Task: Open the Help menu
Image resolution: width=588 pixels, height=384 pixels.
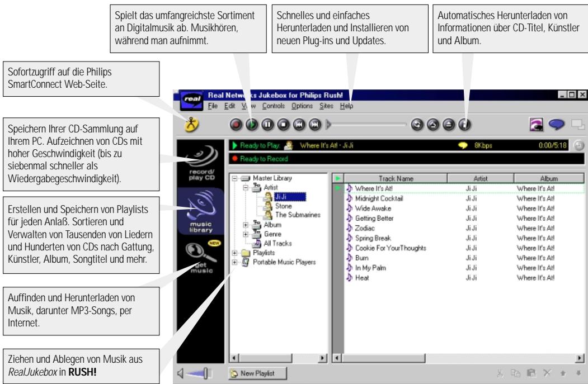Action: pyautogui.click(x=346, y=106)
